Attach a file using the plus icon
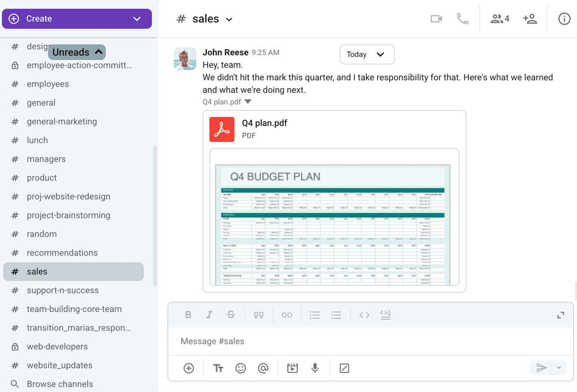The image size is (577, 392). [188, 368]
